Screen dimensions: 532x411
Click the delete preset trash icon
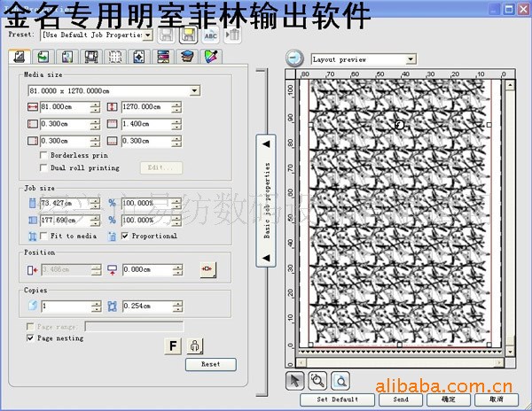[234, 35]
